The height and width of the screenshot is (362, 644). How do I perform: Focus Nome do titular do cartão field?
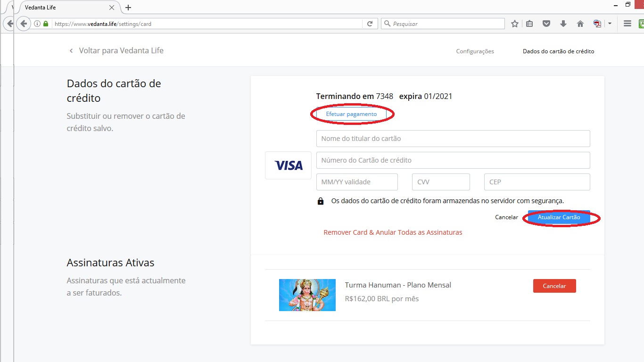point(453,139)
